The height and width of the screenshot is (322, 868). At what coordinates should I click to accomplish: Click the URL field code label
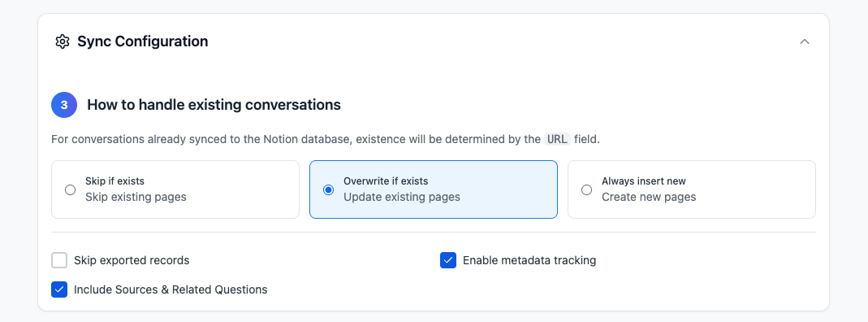(557, 139)
